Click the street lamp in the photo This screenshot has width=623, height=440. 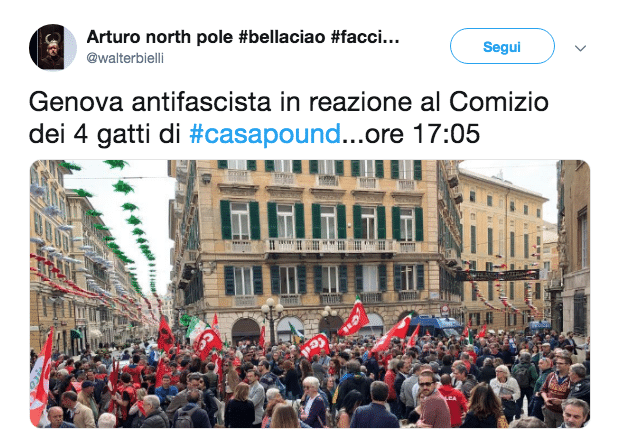pyautogui.click(x=272, y=320)
